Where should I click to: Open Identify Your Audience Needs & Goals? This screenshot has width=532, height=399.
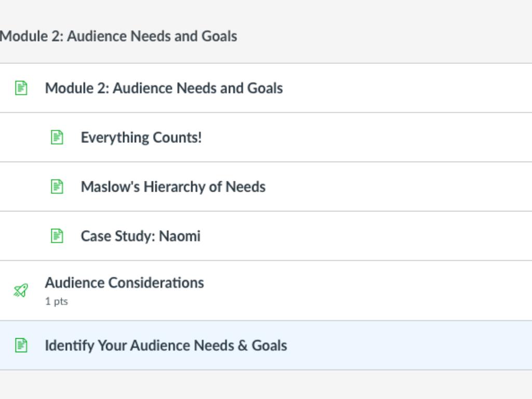[x=166, y=345]
